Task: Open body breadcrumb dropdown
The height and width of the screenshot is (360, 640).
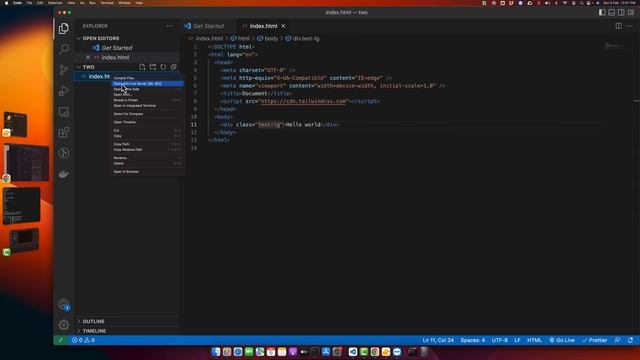Action: pos(267,38)
